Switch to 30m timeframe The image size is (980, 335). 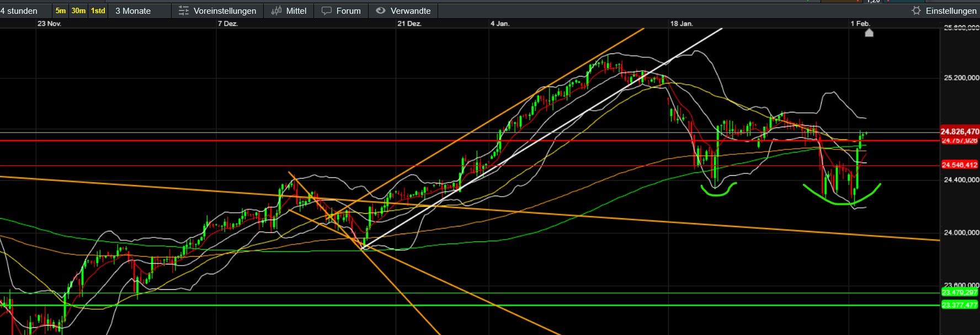coord(78,11)
